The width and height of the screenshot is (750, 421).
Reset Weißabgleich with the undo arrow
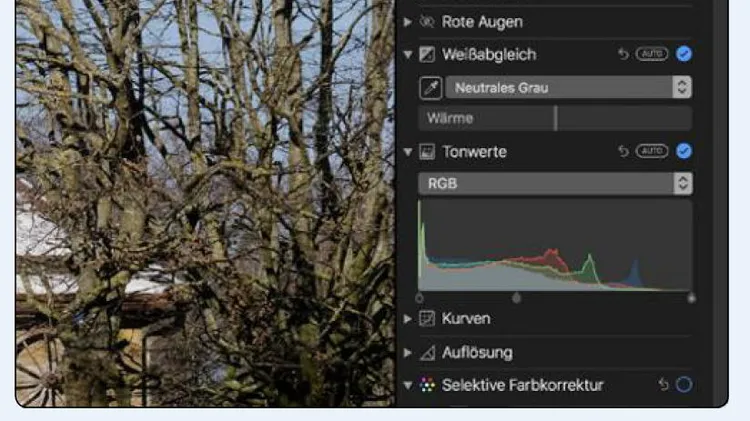pos(623,54)
